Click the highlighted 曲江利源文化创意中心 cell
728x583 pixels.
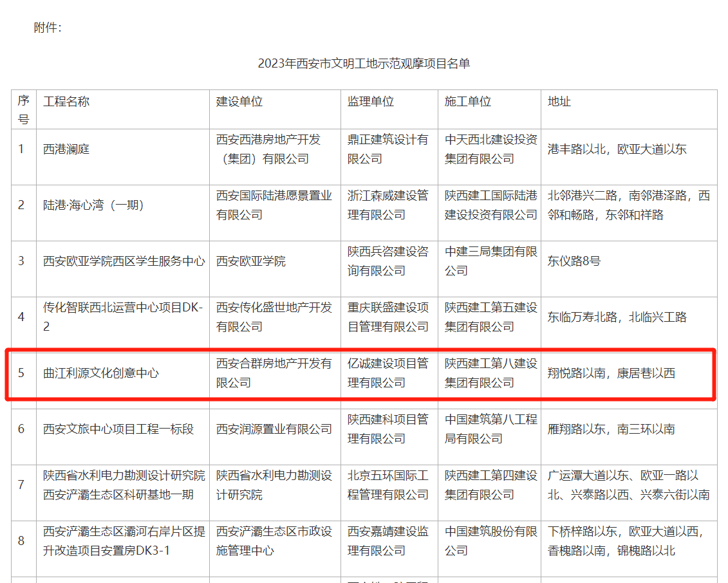(x=101, y=373)
